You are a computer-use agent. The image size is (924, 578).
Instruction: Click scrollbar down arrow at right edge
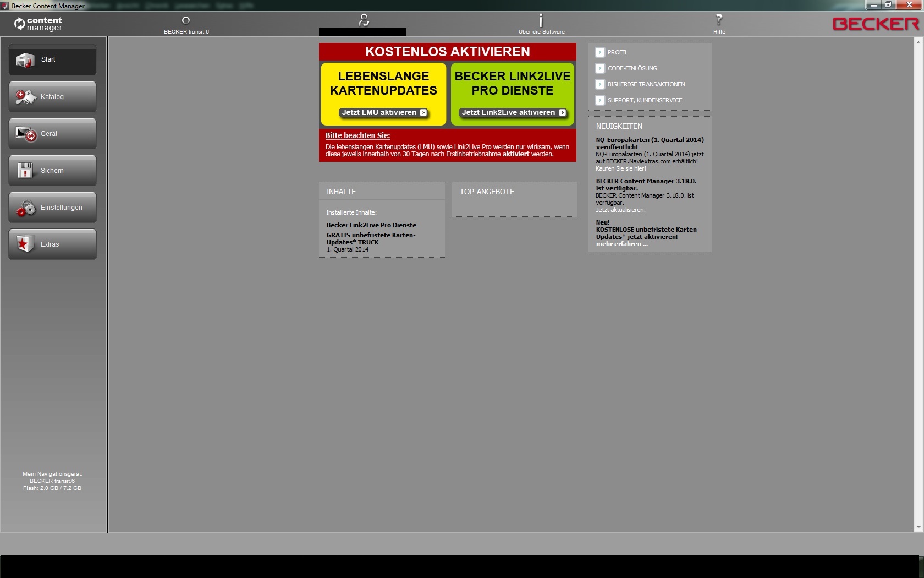click(x=918, y=527)
